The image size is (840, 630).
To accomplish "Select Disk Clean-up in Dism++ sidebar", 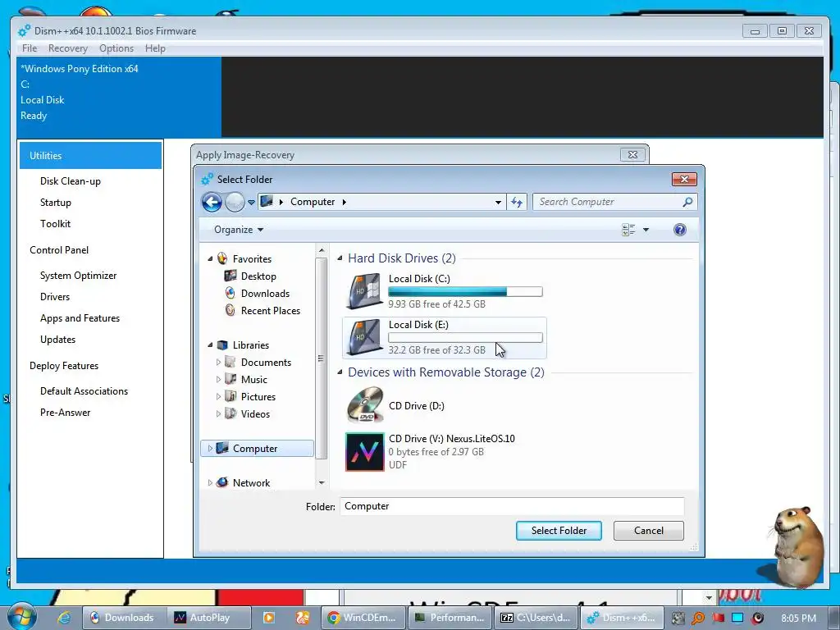I will click(71, 181).
